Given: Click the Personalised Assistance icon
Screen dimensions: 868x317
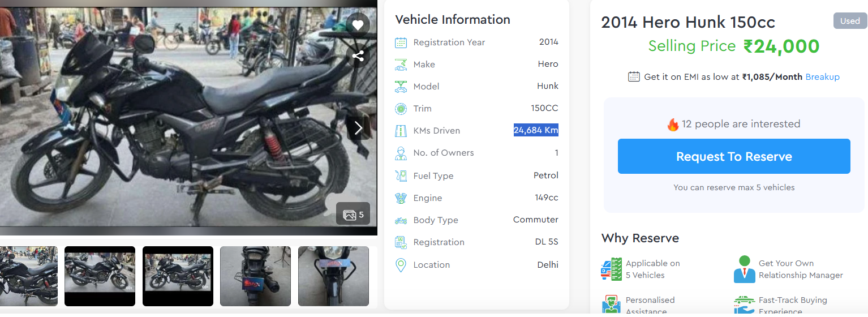Looking at the screenshot, I should coord(611,304).
